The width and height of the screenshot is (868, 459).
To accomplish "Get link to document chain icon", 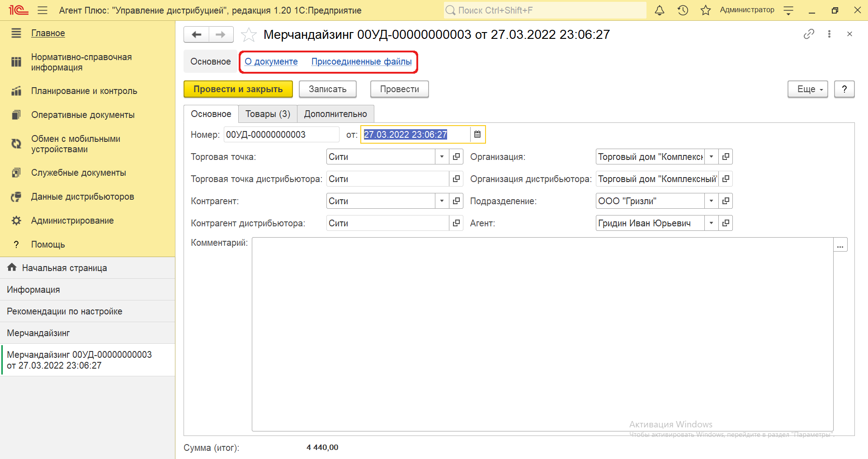I will pyautogui.click(x=809, y=34).
